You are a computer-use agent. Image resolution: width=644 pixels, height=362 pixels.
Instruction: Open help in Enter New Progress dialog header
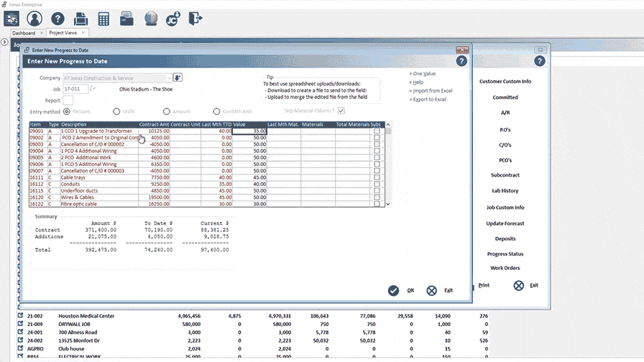[461, 61]
